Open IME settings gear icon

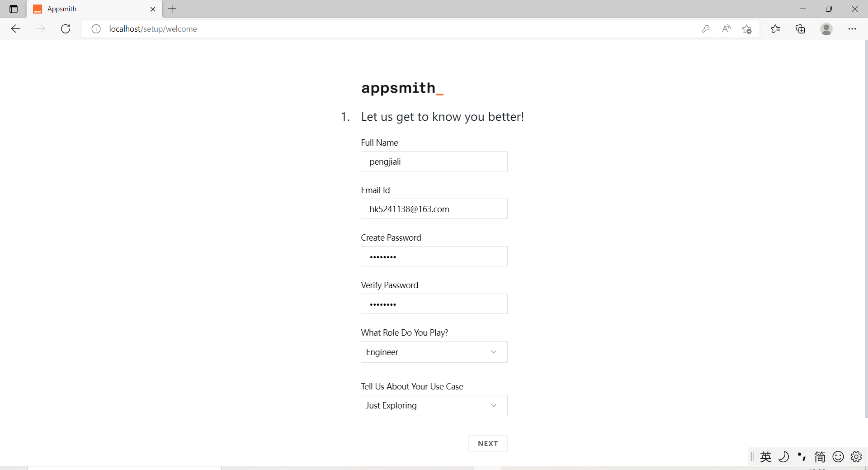click(x=856, y=457)
